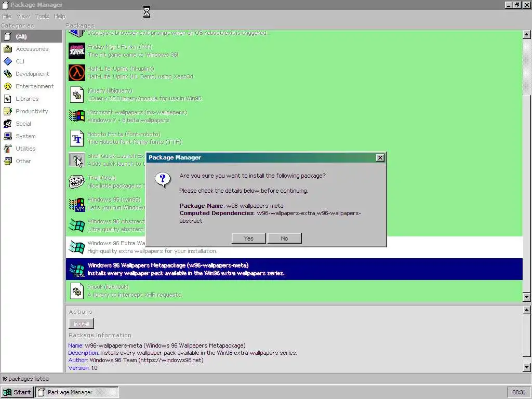Click package list scrollbar up arrow
This screenshot has width=532, height=399.
click(x=527, y=34)
